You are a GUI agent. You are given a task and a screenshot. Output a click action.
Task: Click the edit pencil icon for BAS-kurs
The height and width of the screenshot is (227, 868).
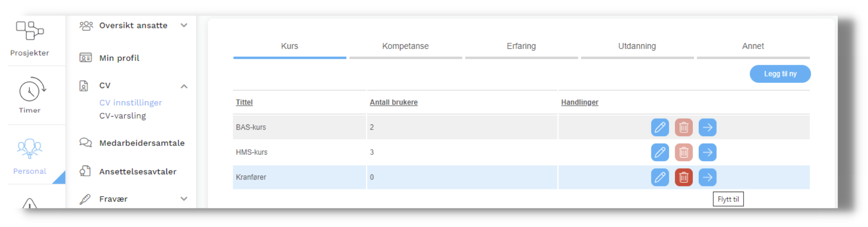point(660,127)
